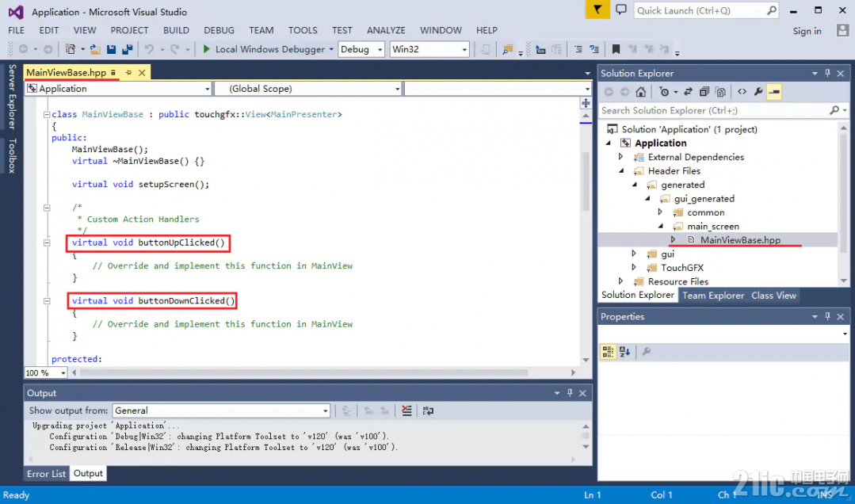Click the Pending Changes Filter clock icon
This screenshot has height=504, width=855.
[663, 92]
